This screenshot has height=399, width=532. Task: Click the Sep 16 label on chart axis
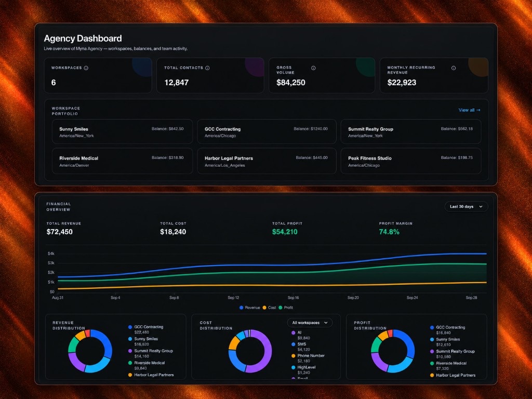(293, 298)
